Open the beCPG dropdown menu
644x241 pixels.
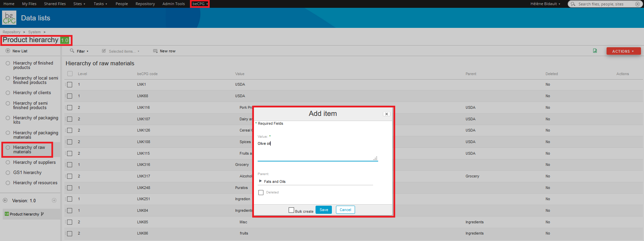(200, 4)
